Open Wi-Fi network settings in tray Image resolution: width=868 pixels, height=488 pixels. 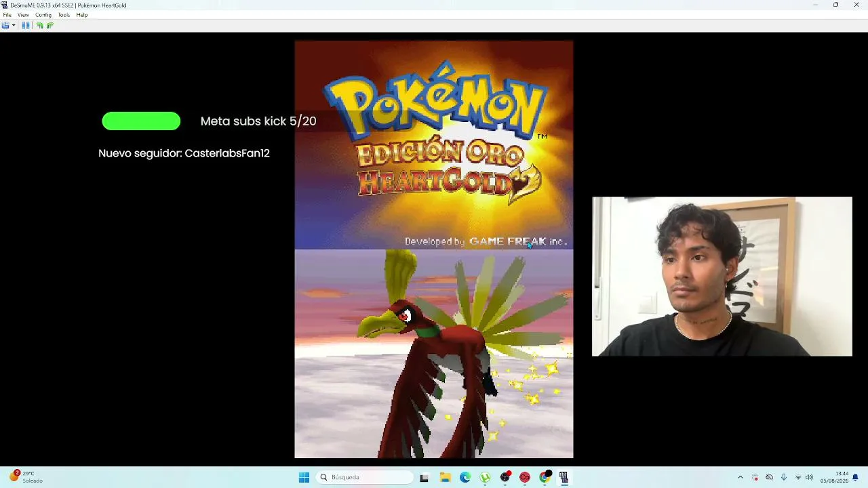click(798, 477)
